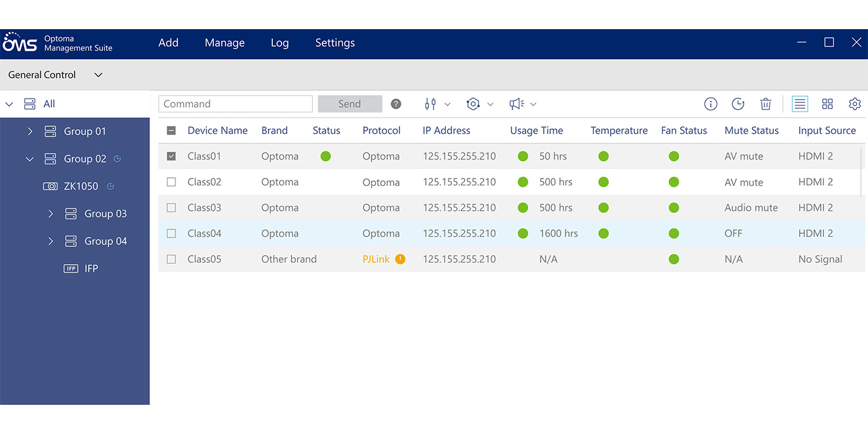Collapse the Group 02 tree node
The image size is (868, 434).
30,159
